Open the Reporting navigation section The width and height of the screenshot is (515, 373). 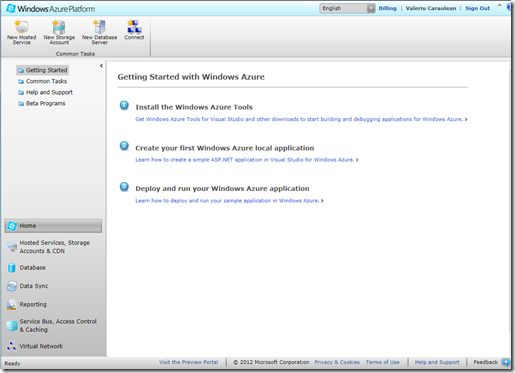click(53, 304)
